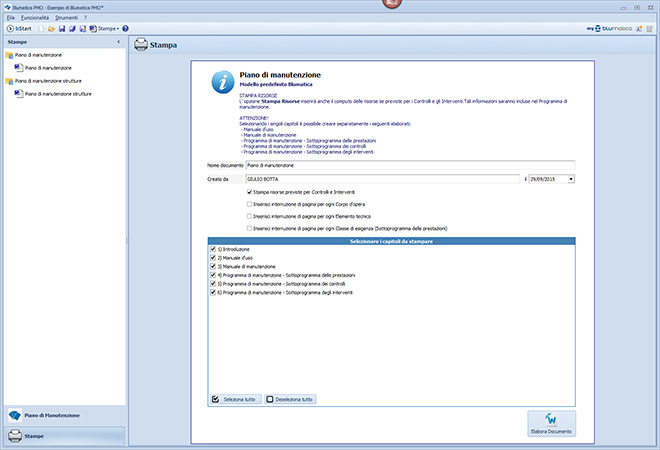This screenshot has width=660, height=450.
Task: Click the Selezionare i capitoli da stampare header
Action: pos(391,241)
